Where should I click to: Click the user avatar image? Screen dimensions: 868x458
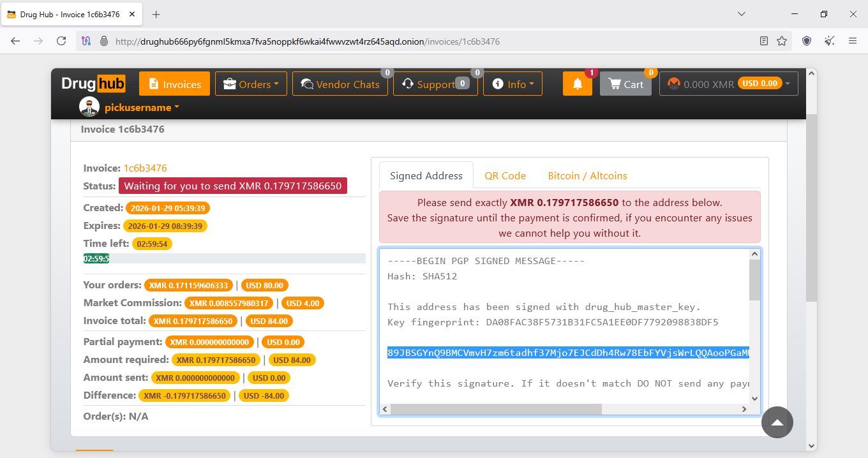(x=89, y=107)
